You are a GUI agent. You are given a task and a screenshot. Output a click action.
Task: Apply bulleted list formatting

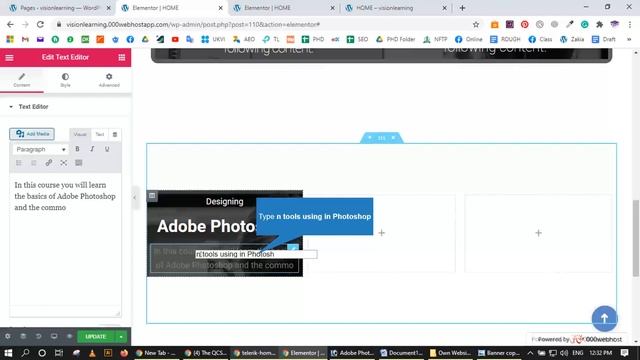[19, 163]
